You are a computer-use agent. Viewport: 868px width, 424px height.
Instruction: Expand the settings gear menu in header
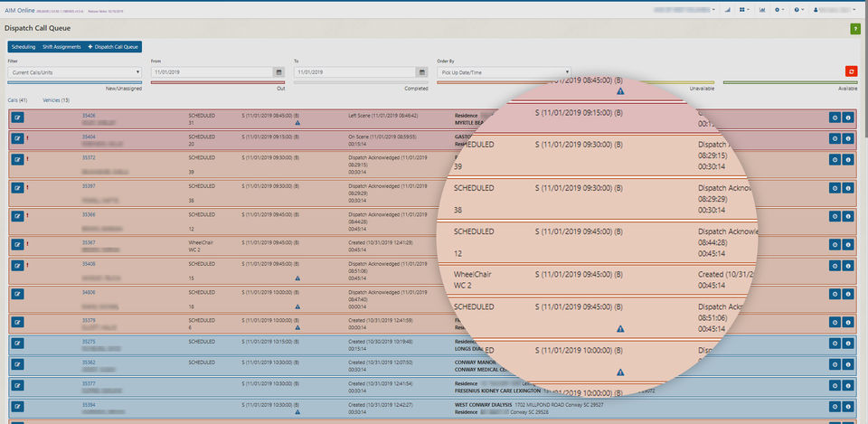coord(780,10)
